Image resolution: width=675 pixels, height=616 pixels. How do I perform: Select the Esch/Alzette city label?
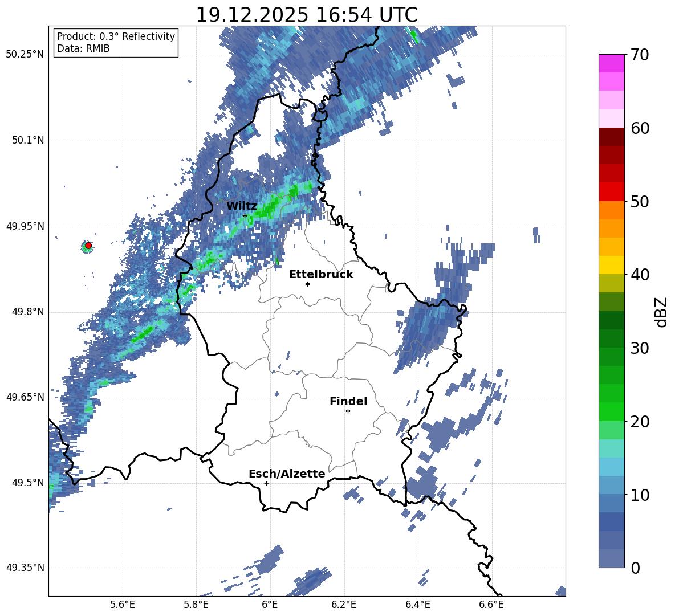[x=287, y=474]
